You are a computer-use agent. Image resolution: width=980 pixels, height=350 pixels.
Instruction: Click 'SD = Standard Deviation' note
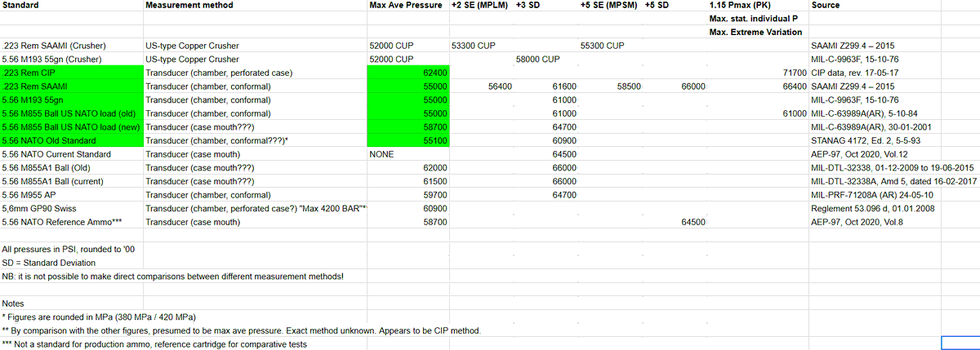tap(49, 263)
